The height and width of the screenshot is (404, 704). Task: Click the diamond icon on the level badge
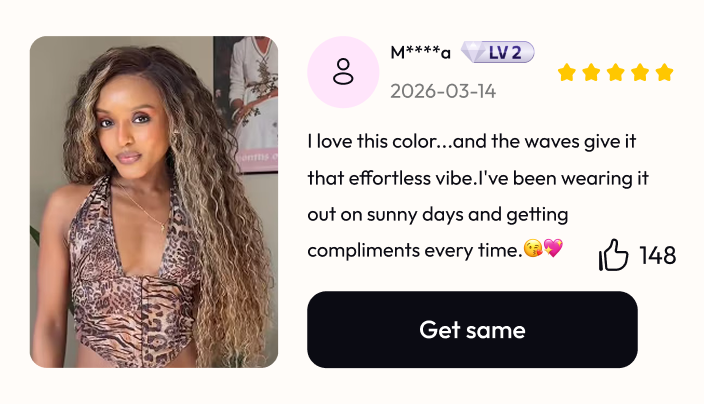pyautogui.click(x=473, y=52)
